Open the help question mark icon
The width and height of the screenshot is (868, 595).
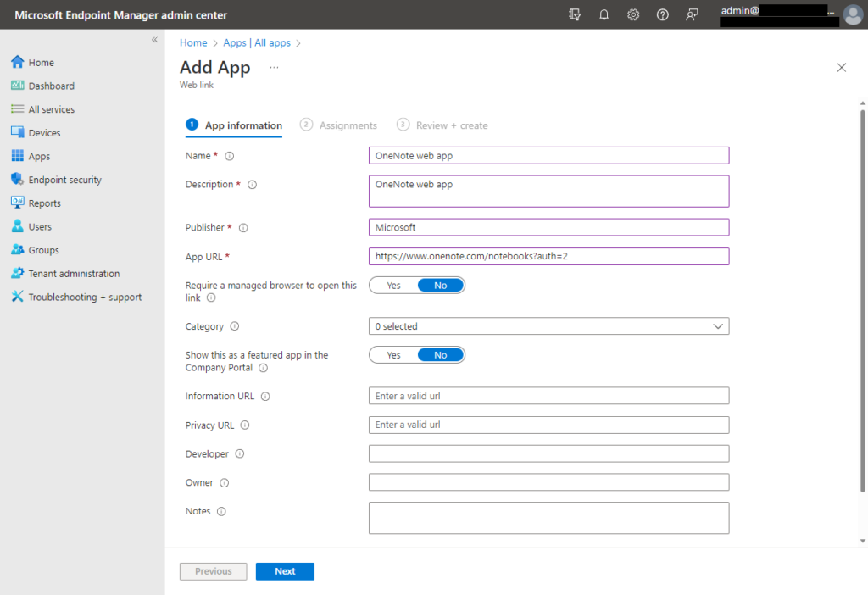[x=663, y=15]
